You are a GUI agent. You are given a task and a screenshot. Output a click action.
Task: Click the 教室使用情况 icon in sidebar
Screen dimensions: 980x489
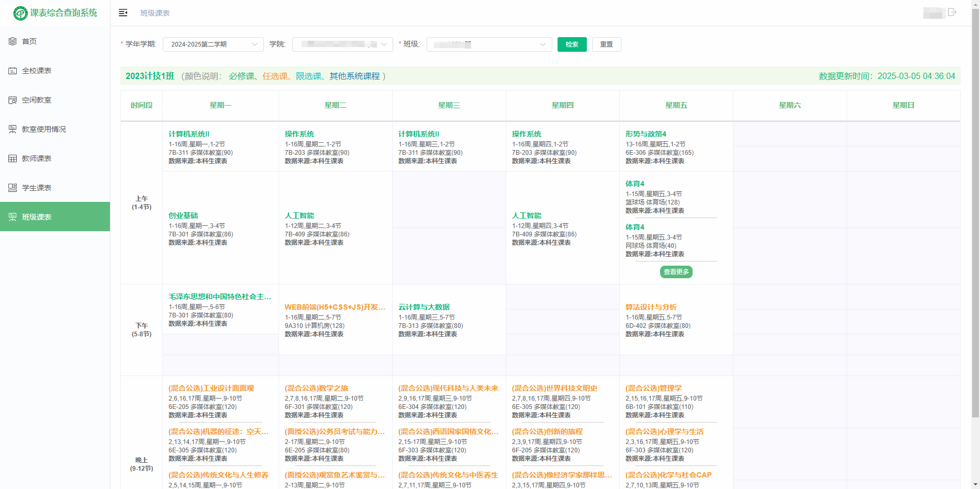[x=13, y=129]
